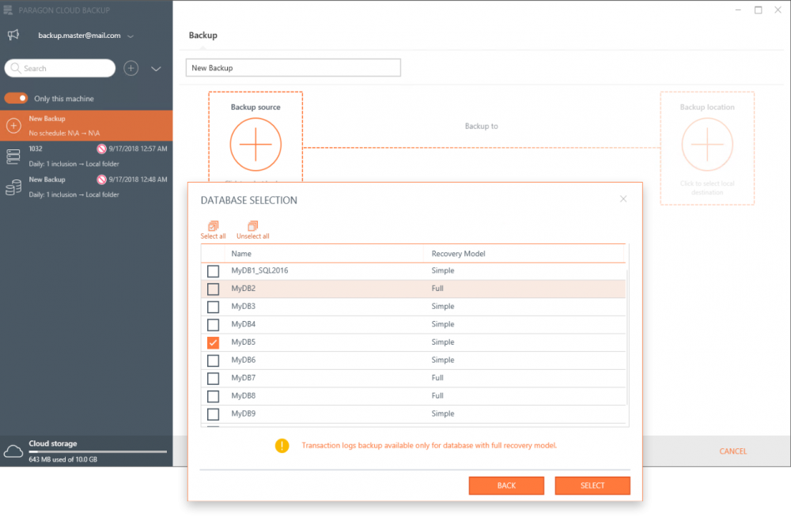The height and width of the screenshot is (532, 791).
Task: Uncheck the MyDB5 database checkbox
Action: click(x=212, y=342)
